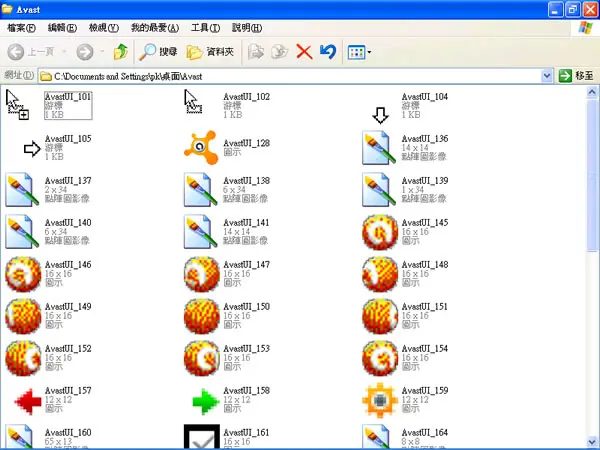This screenshot has height=450, width=600.
Task: Click inside the address path field
Action: (290, 76)
